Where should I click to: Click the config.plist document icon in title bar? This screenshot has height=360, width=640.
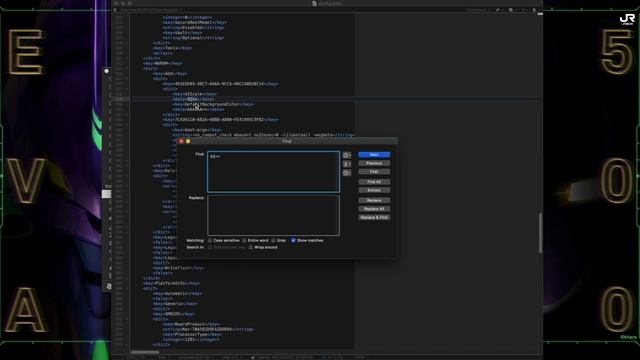(x=314, y=3)
